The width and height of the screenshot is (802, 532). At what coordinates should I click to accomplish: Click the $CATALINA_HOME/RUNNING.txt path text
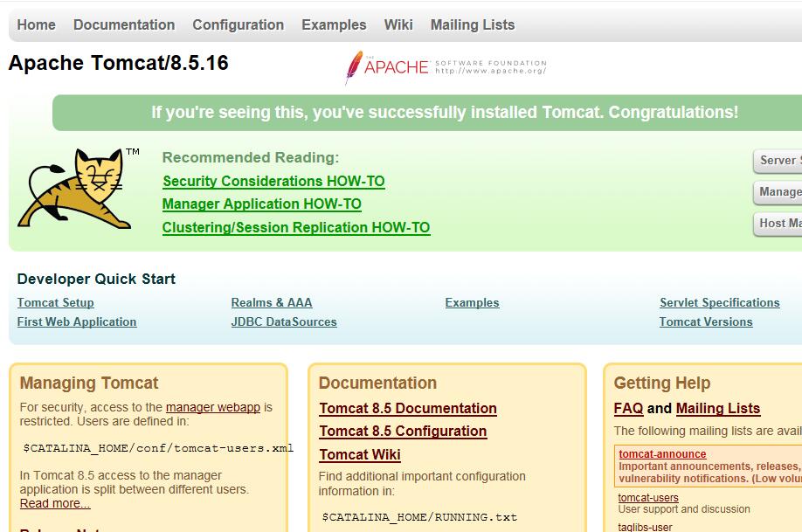(x=419, y=517)
